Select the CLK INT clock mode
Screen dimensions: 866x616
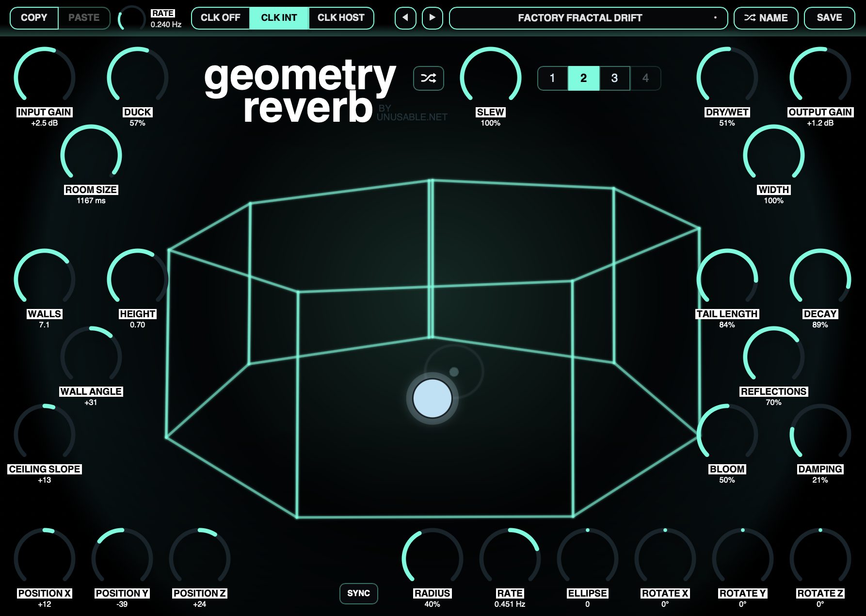279,18
